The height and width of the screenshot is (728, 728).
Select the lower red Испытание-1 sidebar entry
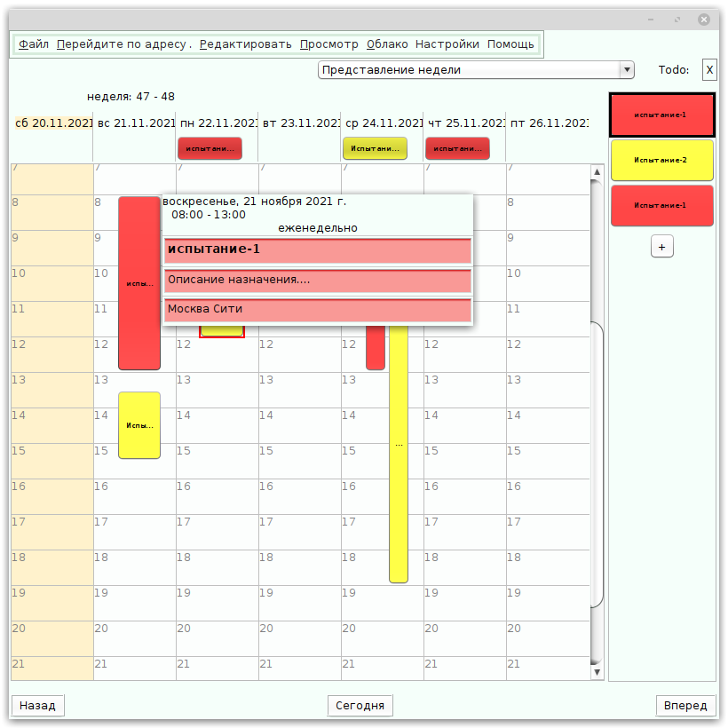click(661, 205)
